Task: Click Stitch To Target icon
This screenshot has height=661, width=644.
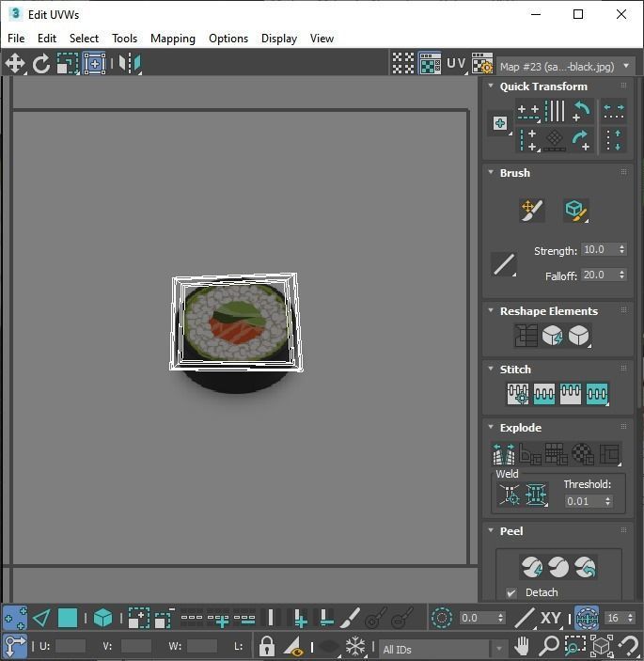Action: tap(518, 394)
